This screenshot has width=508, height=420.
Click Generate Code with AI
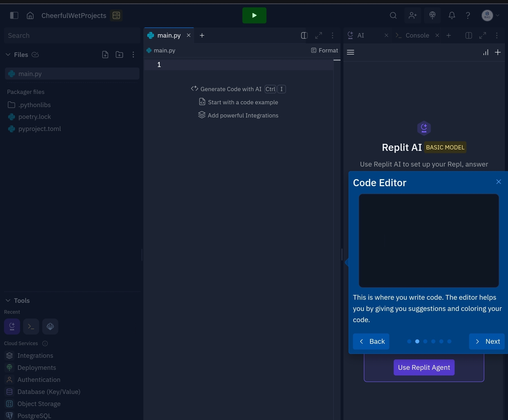tap(238, 89)
